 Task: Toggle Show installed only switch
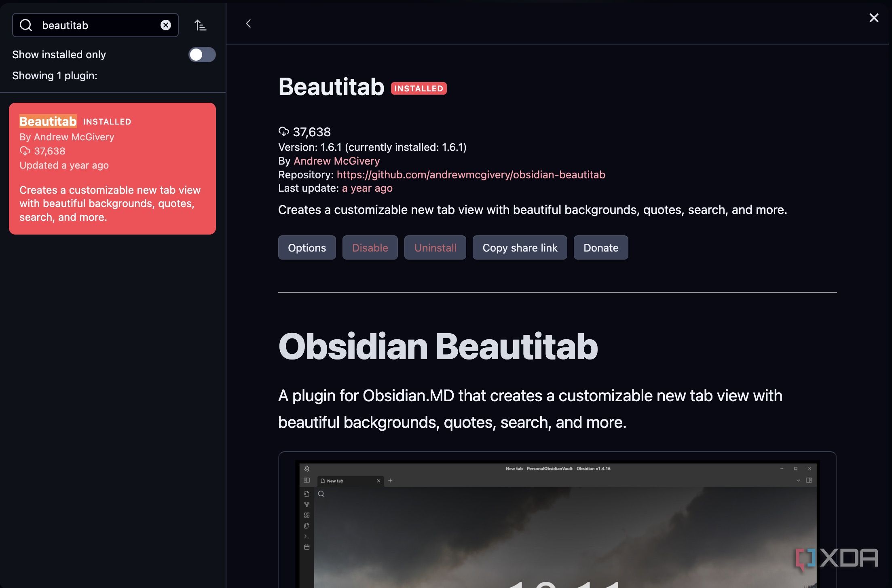pos(202,55)
